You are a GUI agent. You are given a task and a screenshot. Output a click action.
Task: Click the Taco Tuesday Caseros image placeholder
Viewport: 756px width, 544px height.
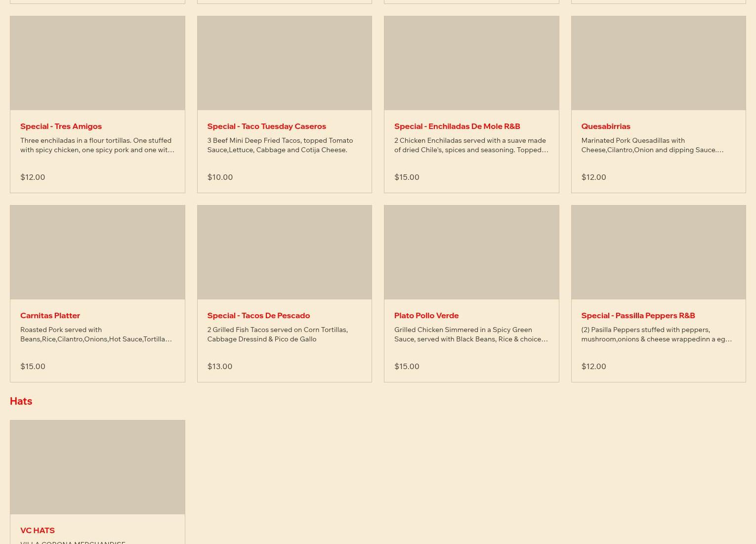point(284,63)
